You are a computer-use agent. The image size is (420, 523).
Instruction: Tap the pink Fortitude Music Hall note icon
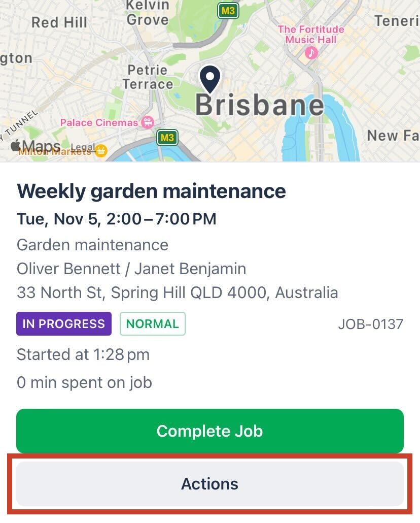tap(311, 52)
